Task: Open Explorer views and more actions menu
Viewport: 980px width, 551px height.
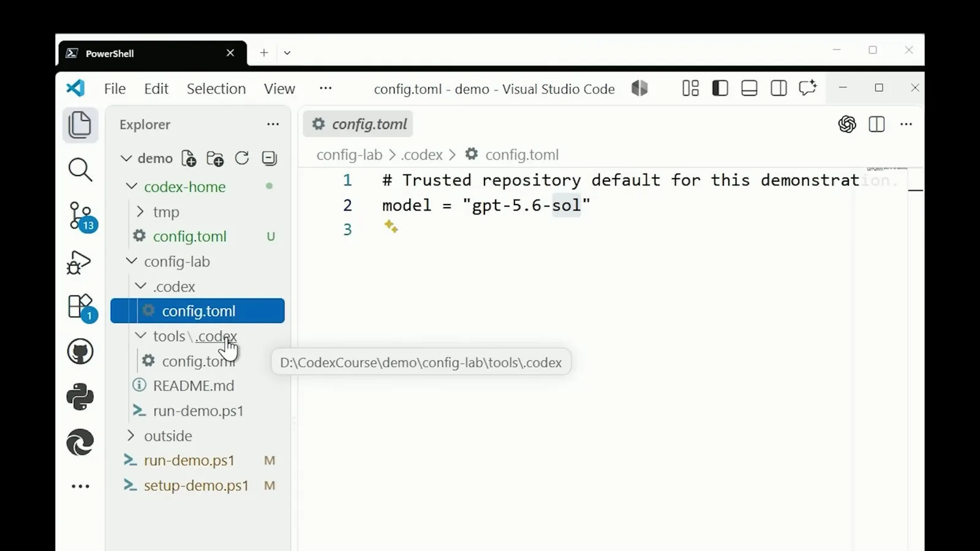Action: point(273,124)
